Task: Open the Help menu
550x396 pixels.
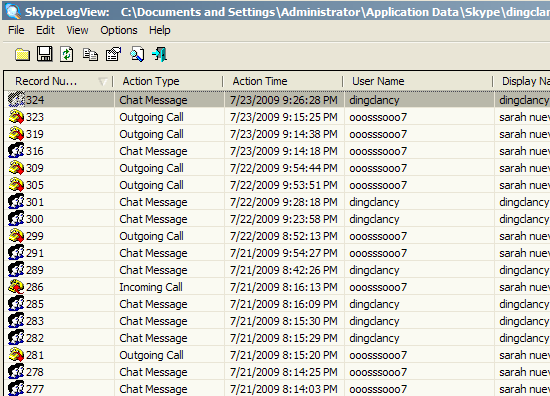Action: click(160, 30)
